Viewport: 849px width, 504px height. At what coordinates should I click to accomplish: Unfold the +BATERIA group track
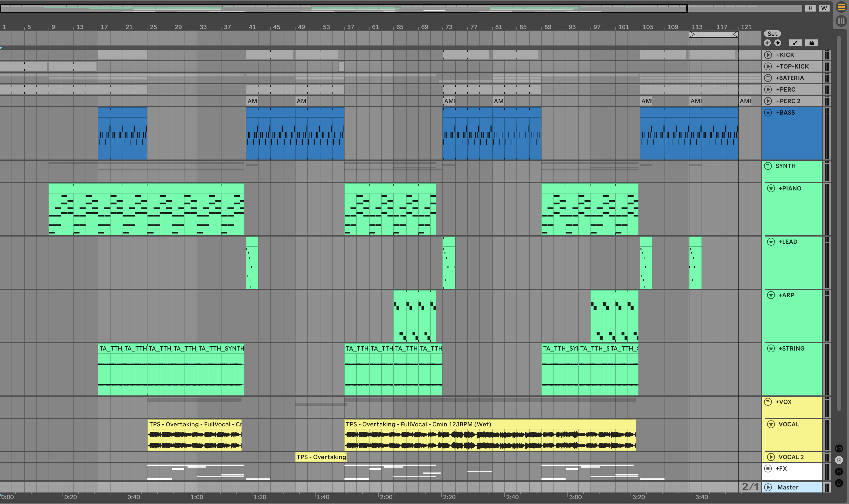768,78
